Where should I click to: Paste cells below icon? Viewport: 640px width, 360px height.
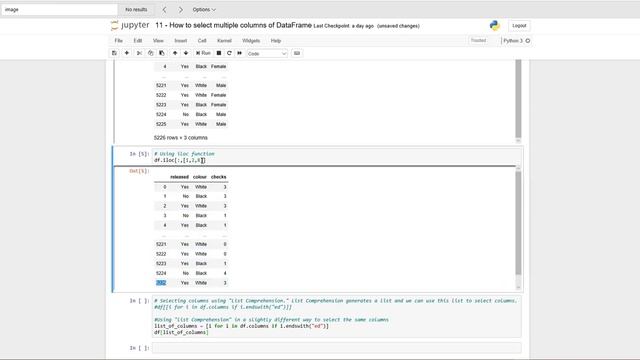click(162, 53)
